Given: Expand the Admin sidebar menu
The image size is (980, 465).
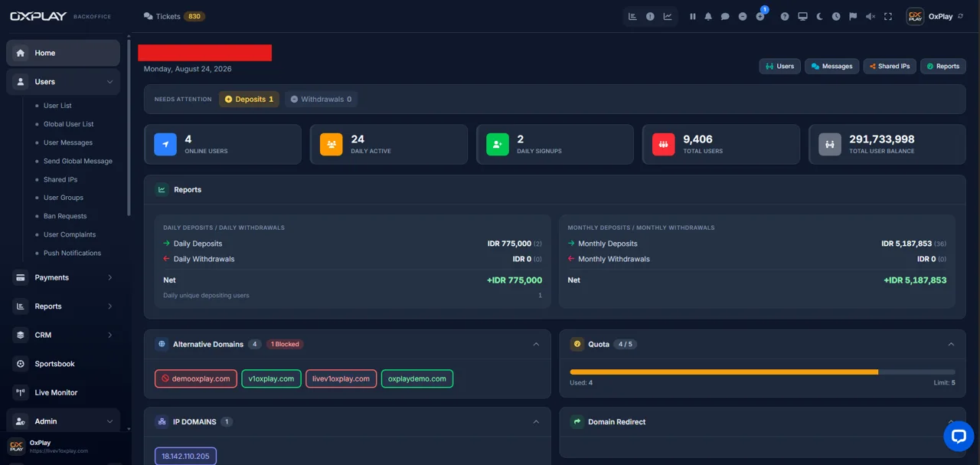Looking at the screenshot, I should 63,421.
